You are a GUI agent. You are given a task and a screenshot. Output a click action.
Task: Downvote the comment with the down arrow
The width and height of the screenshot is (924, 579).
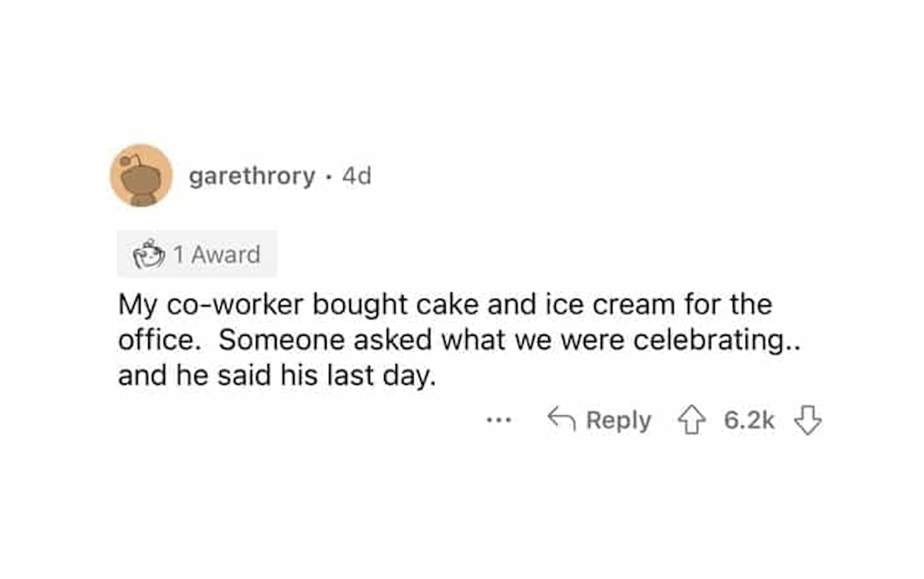tap(807, 420)
